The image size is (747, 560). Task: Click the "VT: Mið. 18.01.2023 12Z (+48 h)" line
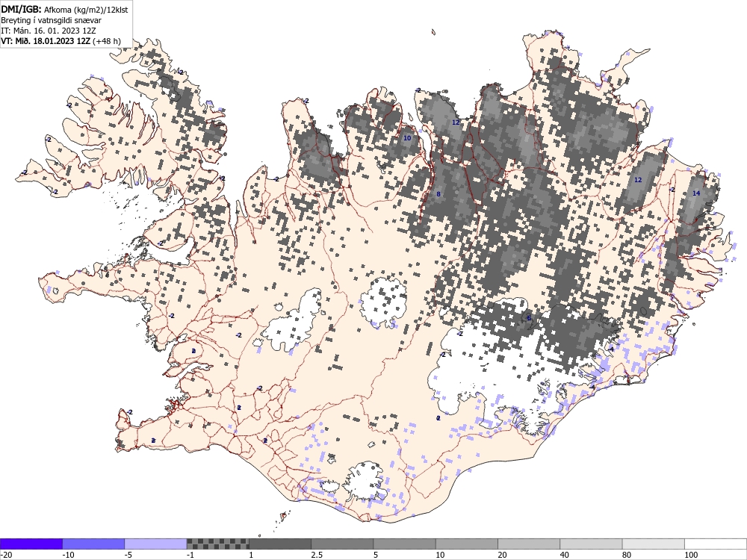coord(61,41)
